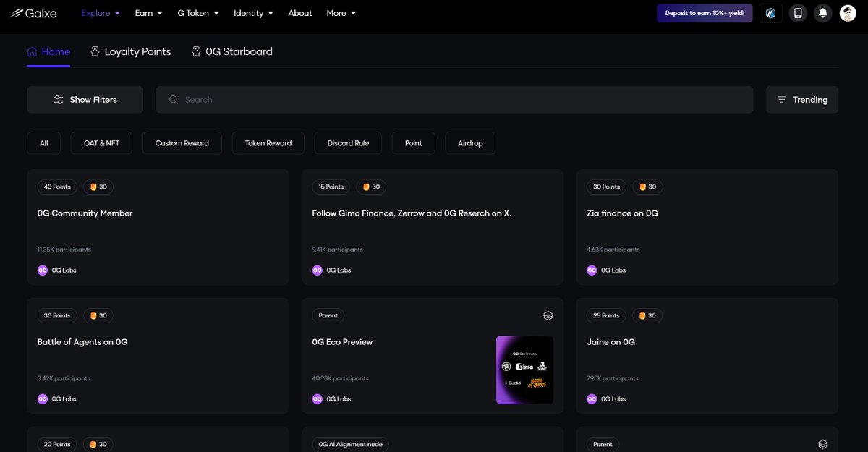Click the 40.98K participants text
Screen dimensions: 868x452
tap(340, 378)
